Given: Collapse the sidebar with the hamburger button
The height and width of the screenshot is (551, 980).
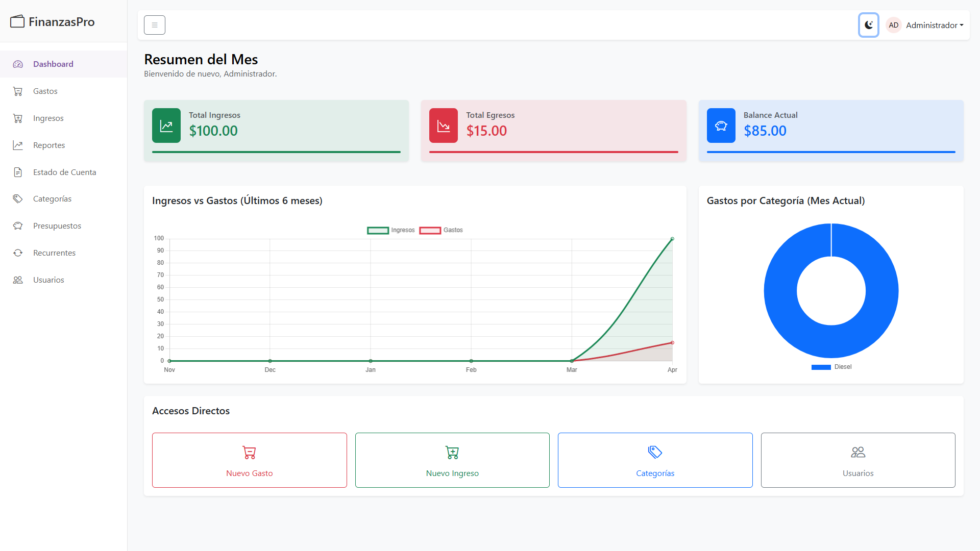Looking at the screenshot, I should [x=155, y=25].
